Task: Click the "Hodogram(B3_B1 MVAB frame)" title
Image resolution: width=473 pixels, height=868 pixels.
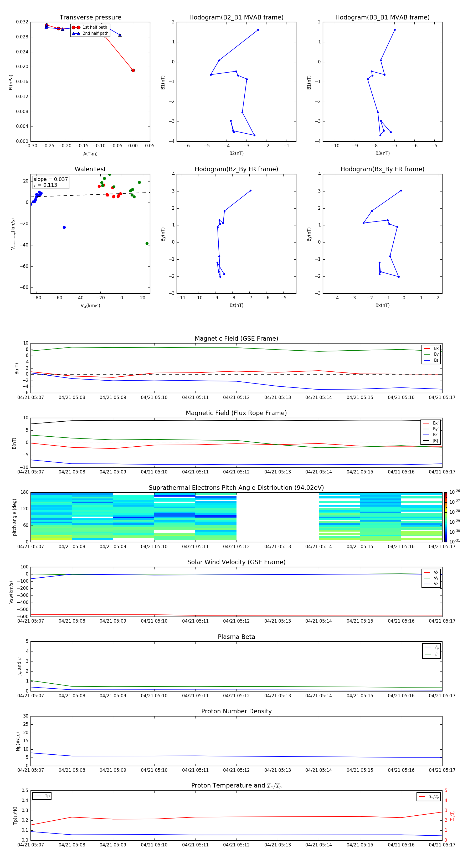Action: [x=382, y=17]
